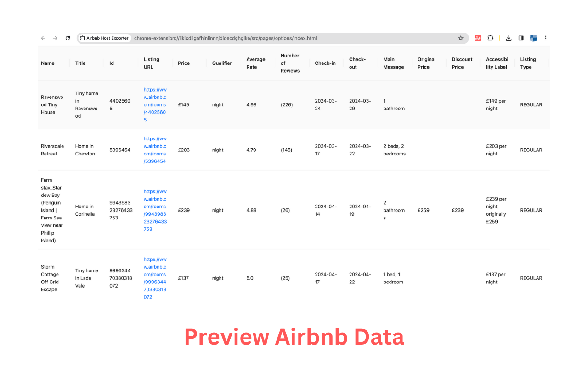
Task: Click the 2024-04-14 check-in cell
Action: coord(326,210)
